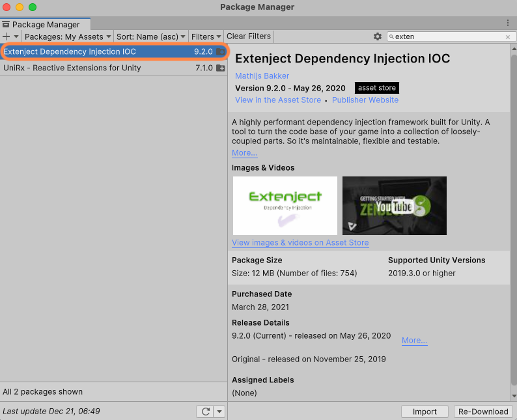Screen dimensions: 517x420
Task: Open the Packages: My Assets dropdown
Action: (x=68, y=36)
